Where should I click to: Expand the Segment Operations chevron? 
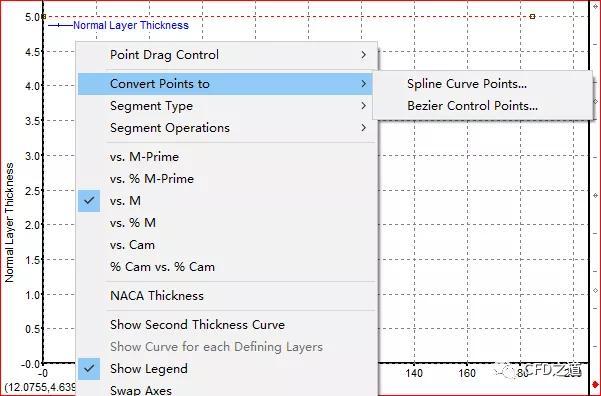tap(363, 128)
